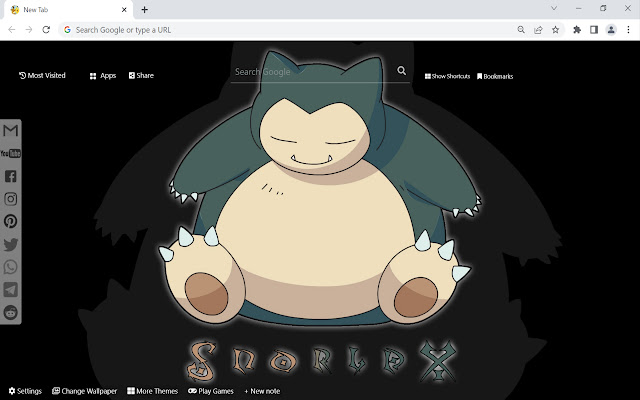This screenshot has width=640, height=400.
Task: Browse More Themes
Action: point(153,391)
